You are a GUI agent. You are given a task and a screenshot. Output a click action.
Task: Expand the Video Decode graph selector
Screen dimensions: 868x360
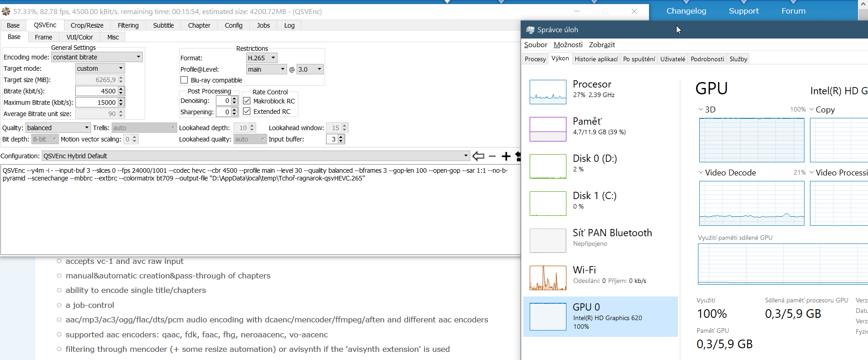tap(701, 173)
